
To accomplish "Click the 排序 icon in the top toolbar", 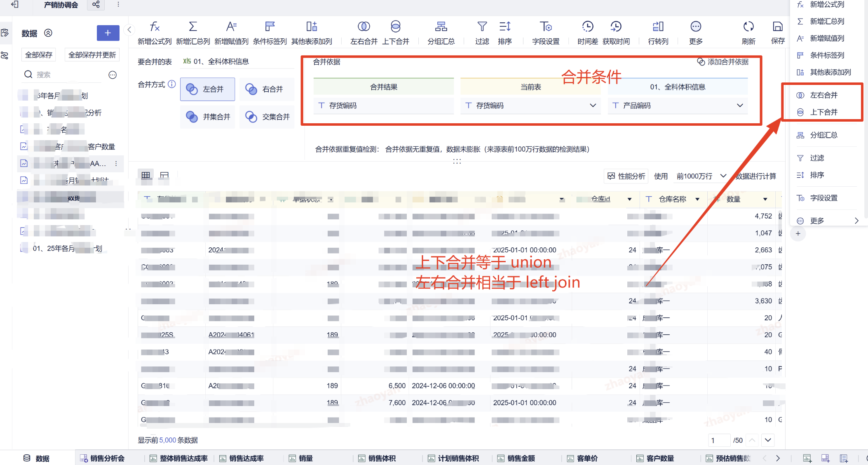I will tap(505, 27).
